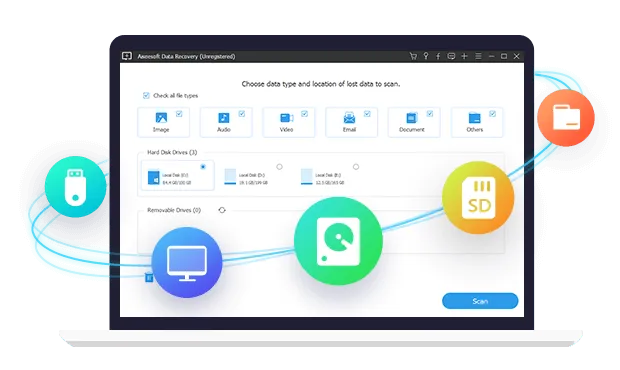Click the Email file type icon
620x370 pixels.
tap(349, 117)
